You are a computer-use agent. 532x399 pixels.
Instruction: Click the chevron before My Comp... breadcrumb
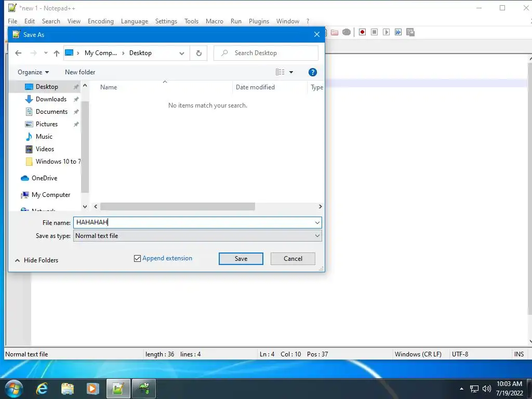78,53
